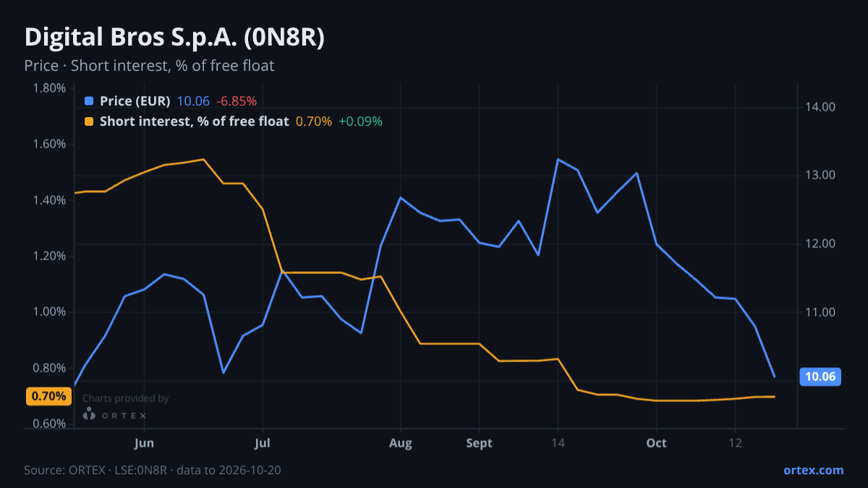868x488 pixels.
Task: Click the 12.00 right axis label
Action: [x=820, y=244]
